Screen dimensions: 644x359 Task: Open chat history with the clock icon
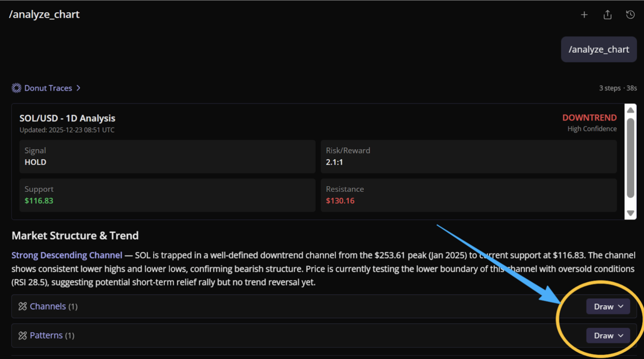point(630,15)
